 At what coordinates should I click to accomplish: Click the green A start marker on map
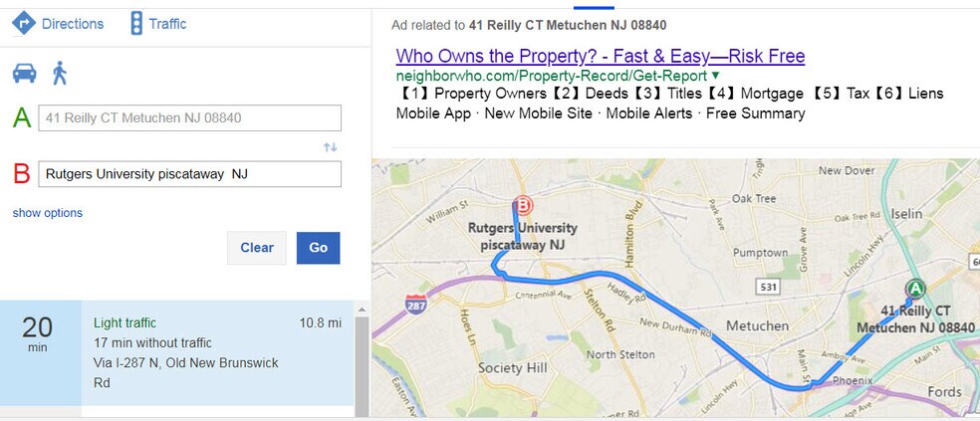click(x=915, y=289)
